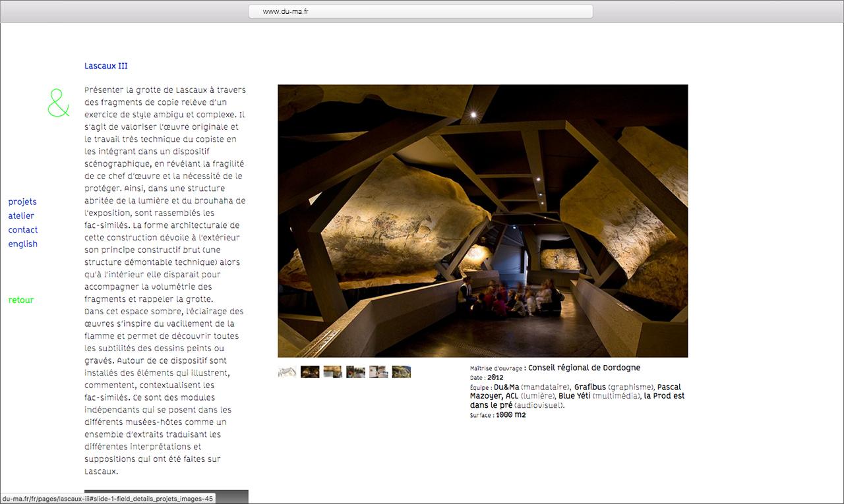844x504 pixels.
Task: Click the green ampersand logo
Action: [x=59, y=103]
